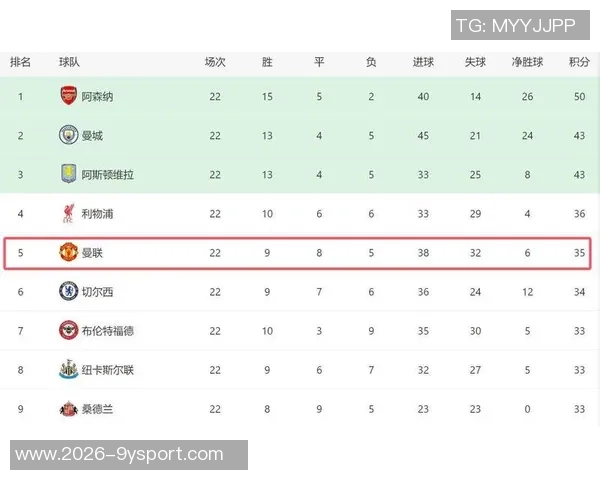Click the Manchester City crest icon

coord(67,136)
